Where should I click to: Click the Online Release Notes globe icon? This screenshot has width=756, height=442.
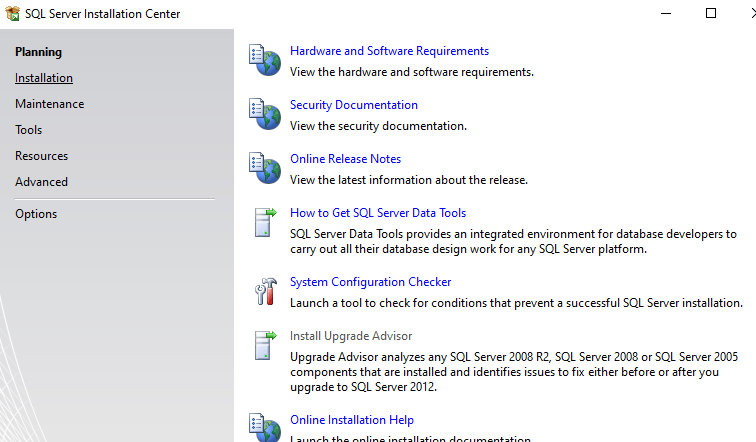(265, 168)
